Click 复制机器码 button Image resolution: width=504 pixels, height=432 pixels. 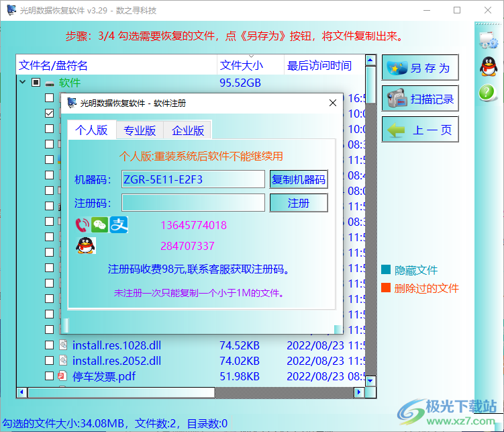pos(299,179)
